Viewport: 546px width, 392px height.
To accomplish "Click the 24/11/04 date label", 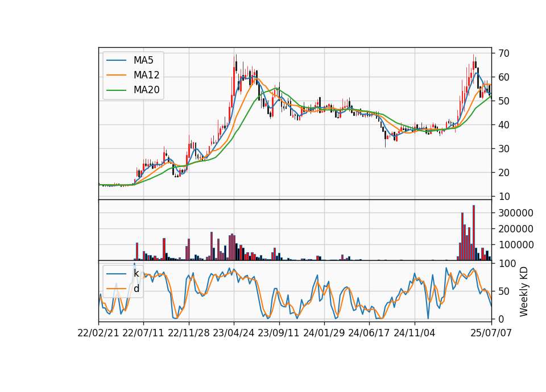I will (x=415, y=333).
